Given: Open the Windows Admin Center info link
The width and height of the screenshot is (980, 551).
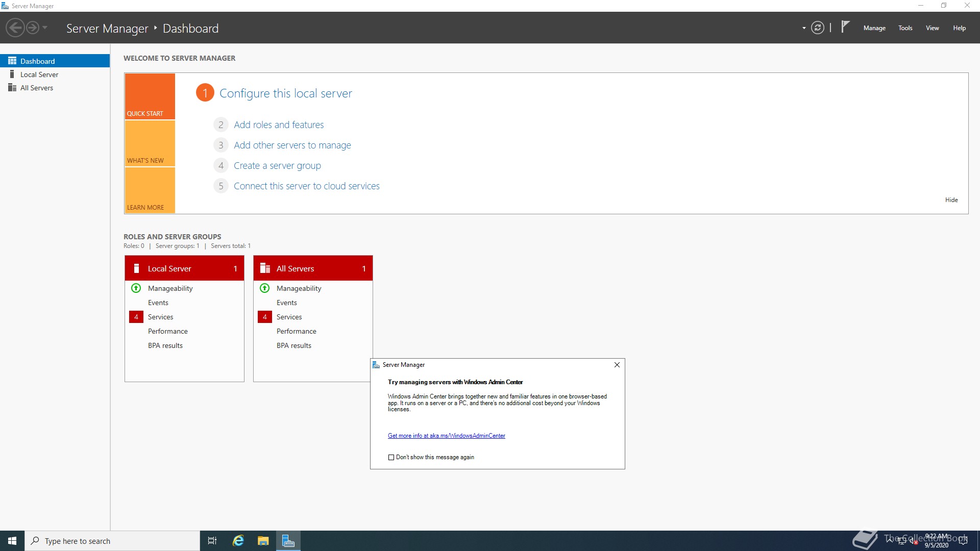Looking at the screenshot, I should point(447,436).
